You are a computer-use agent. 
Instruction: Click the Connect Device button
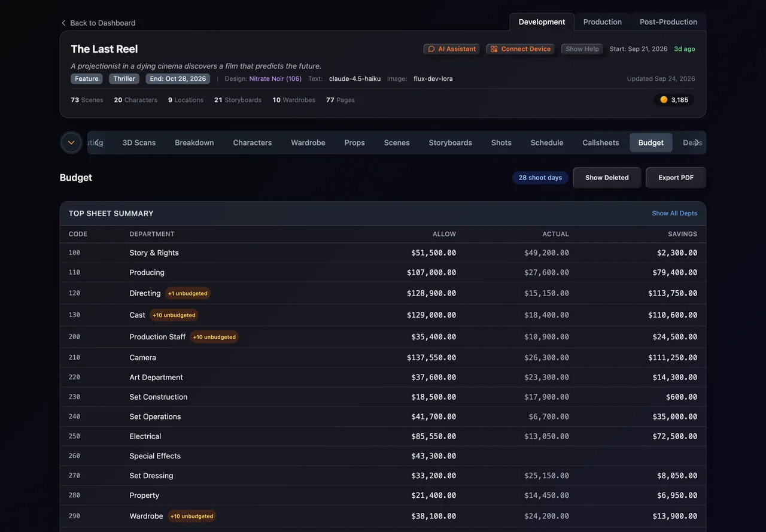pos(521,49)
